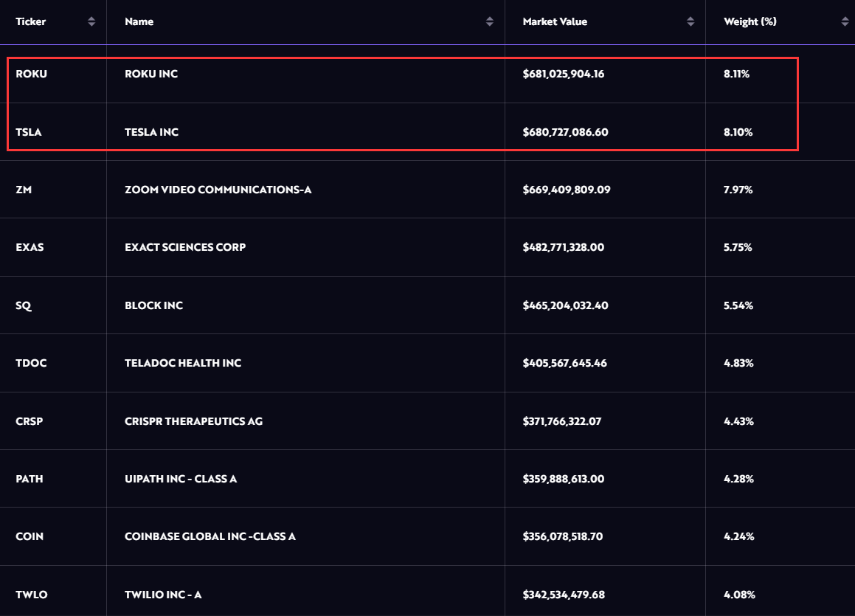Screen dimensions: 855x616
Task: Select the ZM ticker cell
Action: [x=24, y=190]
